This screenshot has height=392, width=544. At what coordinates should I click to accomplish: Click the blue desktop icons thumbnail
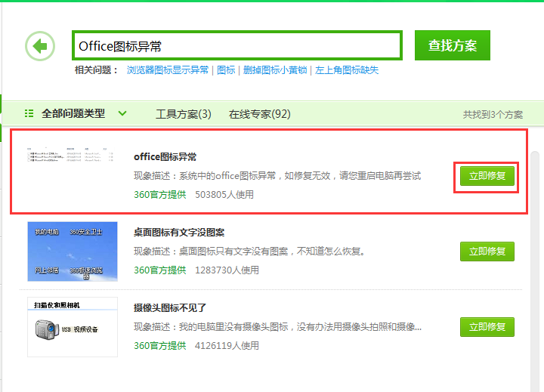click(73, 252)
